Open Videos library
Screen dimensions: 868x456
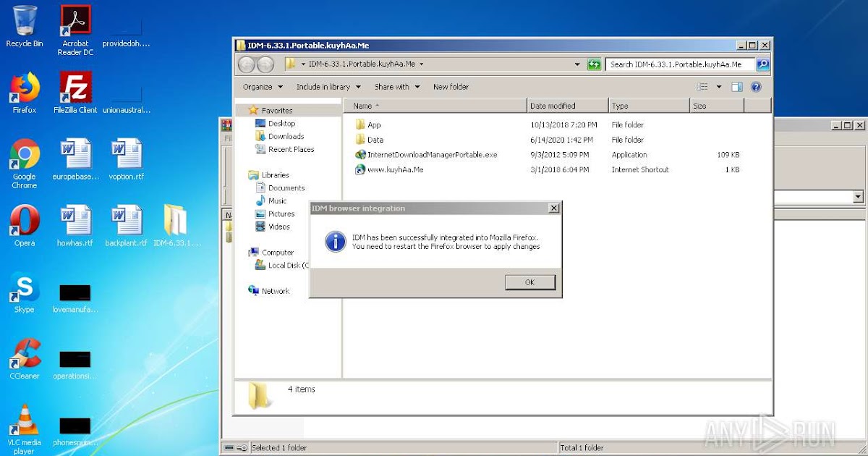(x=273, y=227)
